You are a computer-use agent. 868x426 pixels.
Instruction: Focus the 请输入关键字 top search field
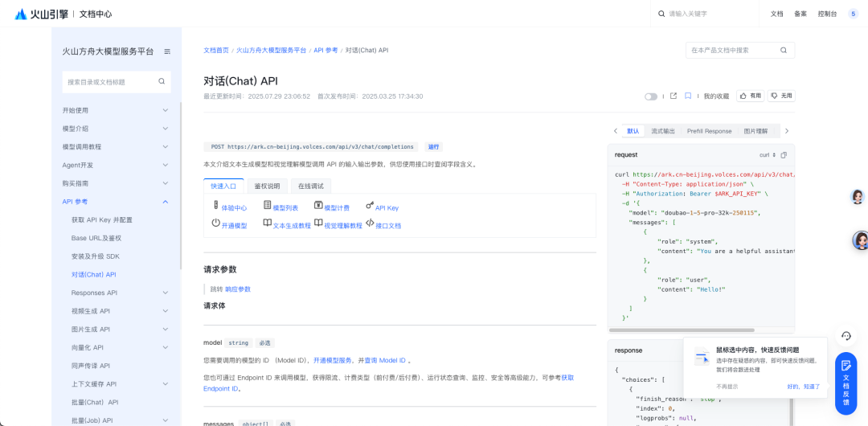pyautogui.click(x=706, y=14)
